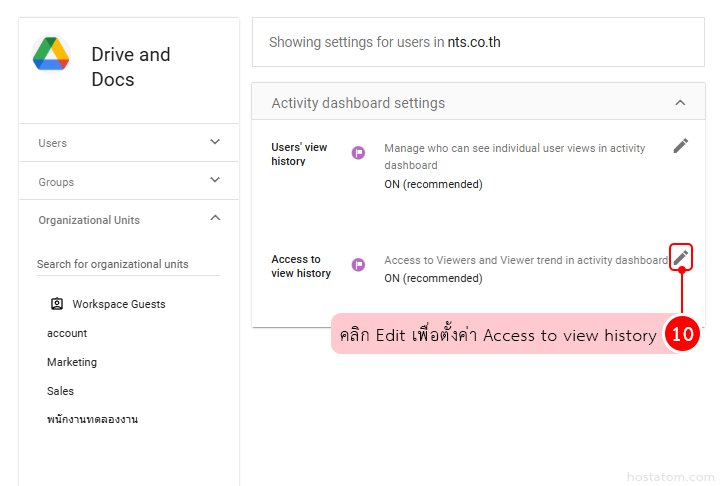Collapse the Organizational Units section
This screenshot has height=486, width=720.
pos(215,218)
